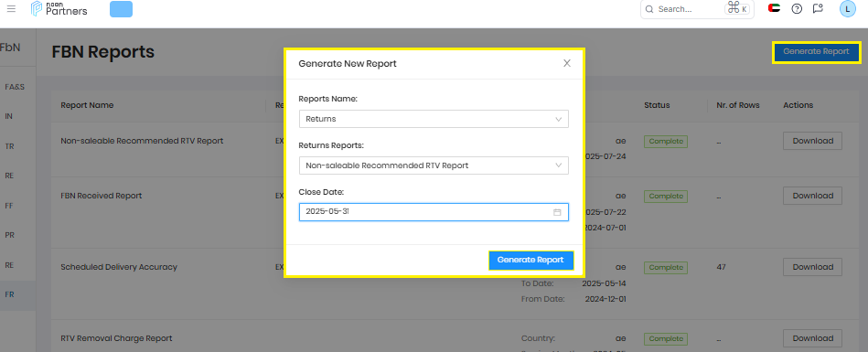Click the UAE flag country icon

point(775,8)
